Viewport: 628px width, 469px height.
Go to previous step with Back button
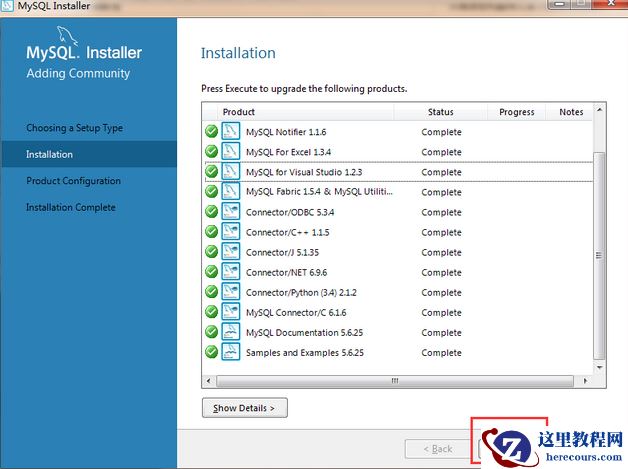tap(438, 449)
